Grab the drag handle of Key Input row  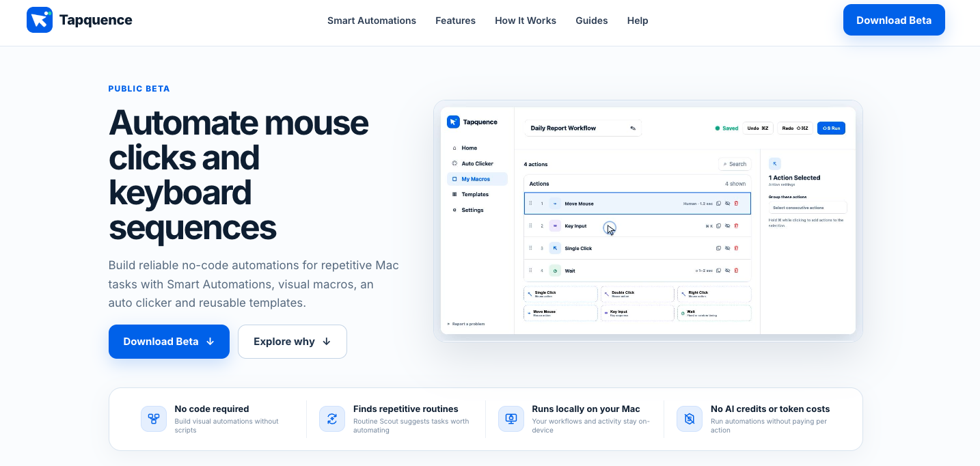pos(530,225)
